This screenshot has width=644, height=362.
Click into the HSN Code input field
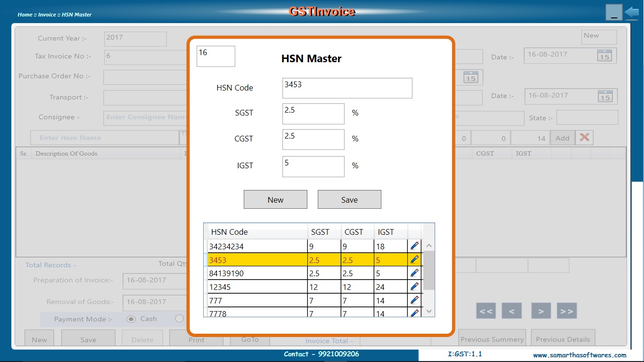pyautogui.click(x=347, y=88)
